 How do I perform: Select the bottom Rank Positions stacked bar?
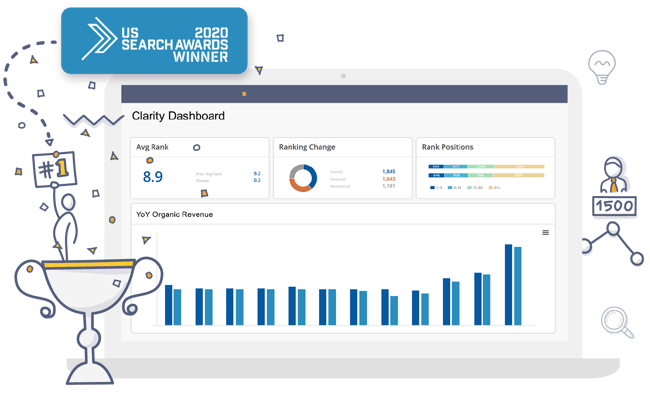(486, 175)
